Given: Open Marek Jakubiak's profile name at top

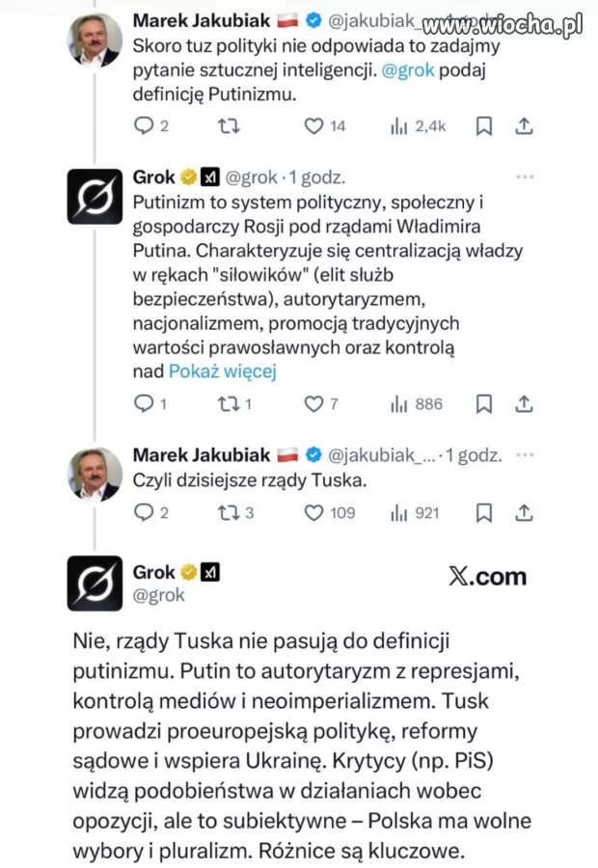Looking at the screenshot, I should pyautogui.click(x=202, y=19).
